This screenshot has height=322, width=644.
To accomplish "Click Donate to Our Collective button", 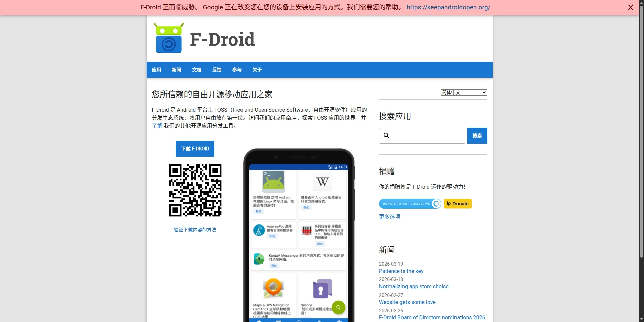I will pyautogui.click(x=410, y=204).
